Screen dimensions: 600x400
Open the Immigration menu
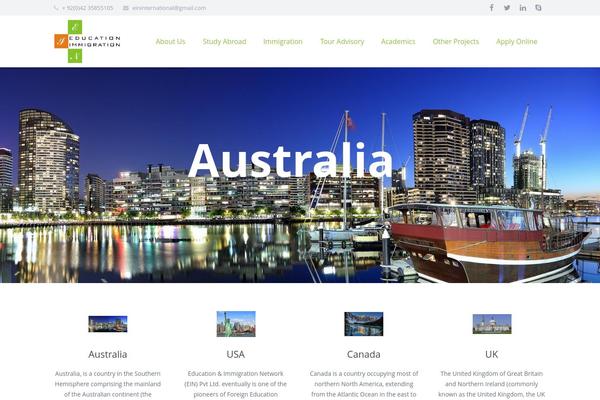283,41
